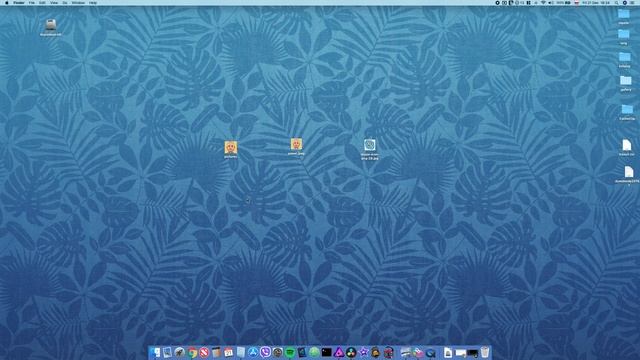Open the File menu
The width and height of the screenshot is (640, 360).
click(31, 2)
